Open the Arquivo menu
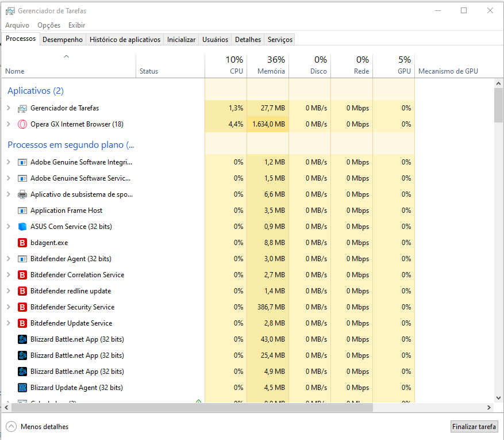Image resolution: width=504 pixels, height=440 pixels. [x=17, y=25]
